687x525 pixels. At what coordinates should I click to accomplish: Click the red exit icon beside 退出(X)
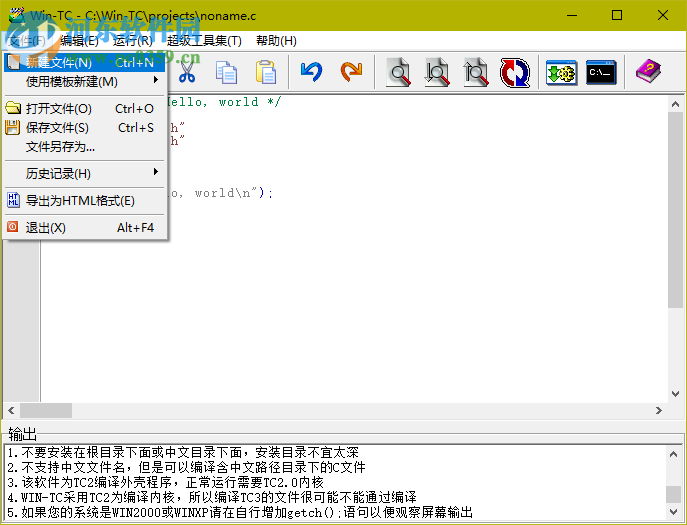[13, 227]
